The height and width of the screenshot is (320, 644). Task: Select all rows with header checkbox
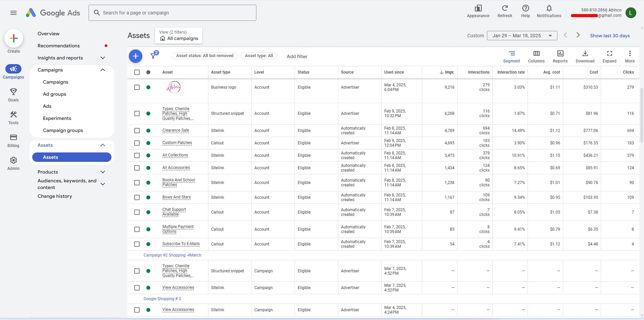pos(137,72)
